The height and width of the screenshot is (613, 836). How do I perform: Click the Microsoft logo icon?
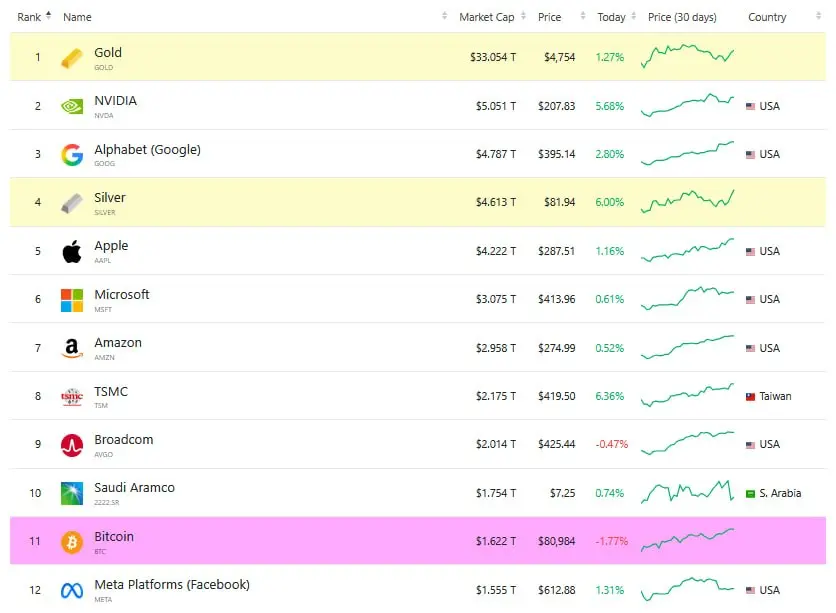72,300
